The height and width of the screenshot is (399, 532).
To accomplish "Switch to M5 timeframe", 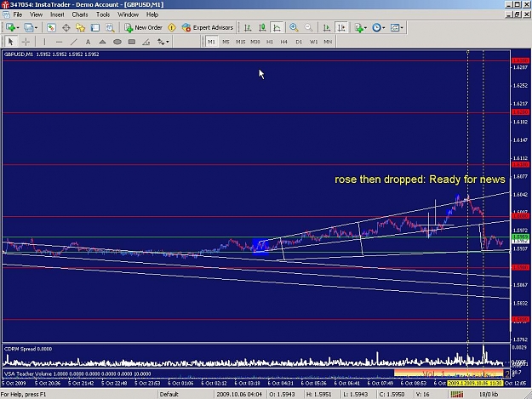I will point(226,42).
